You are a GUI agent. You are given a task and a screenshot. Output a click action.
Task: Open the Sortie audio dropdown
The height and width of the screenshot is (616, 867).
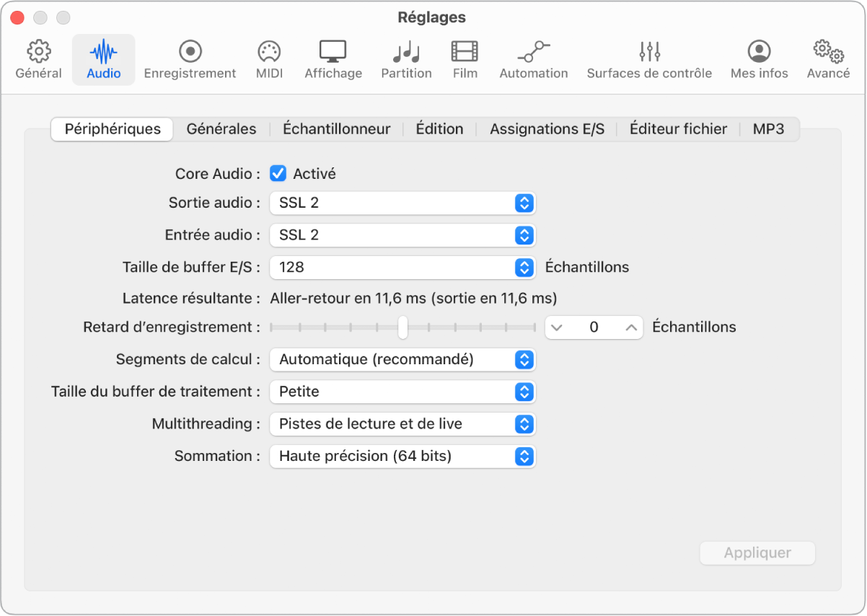point(402,203)
